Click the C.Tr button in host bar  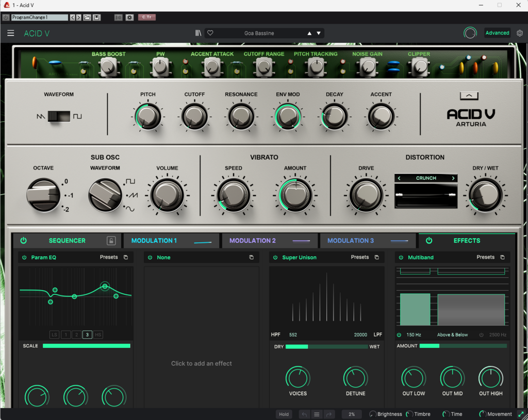click(x=147, y=17)
